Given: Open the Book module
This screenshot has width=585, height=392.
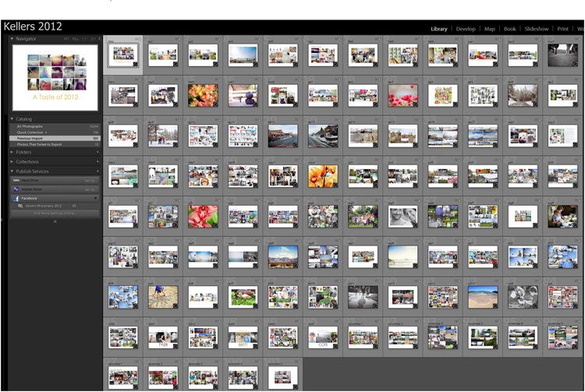Looking at the screenshot, I should (x=509, y=29).
